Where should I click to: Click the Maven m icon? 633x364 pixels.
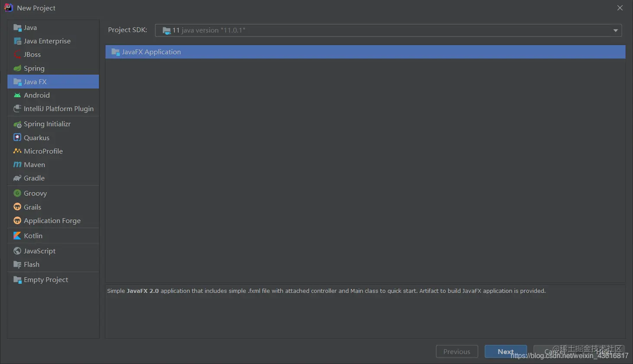(x=17, y=165)
